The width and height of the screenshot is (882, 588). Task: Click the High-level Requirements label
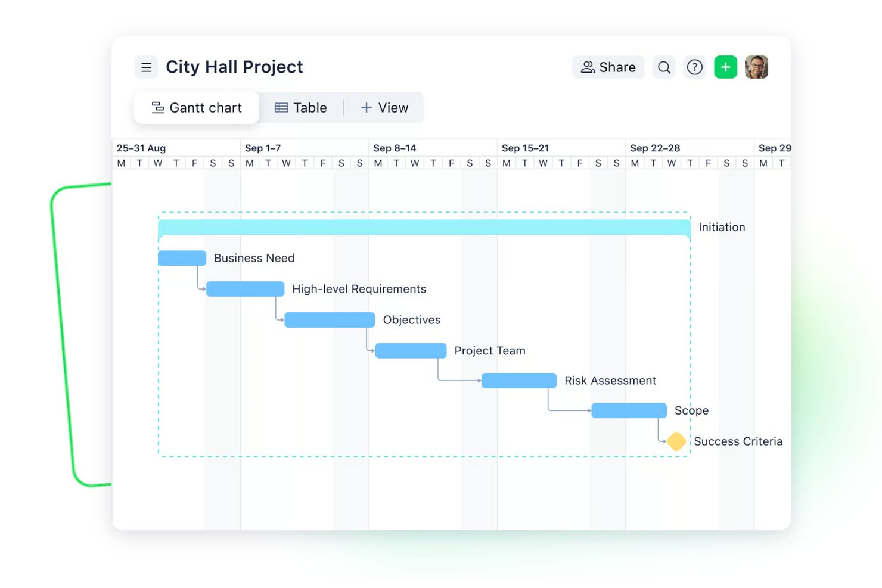point(359,289)
